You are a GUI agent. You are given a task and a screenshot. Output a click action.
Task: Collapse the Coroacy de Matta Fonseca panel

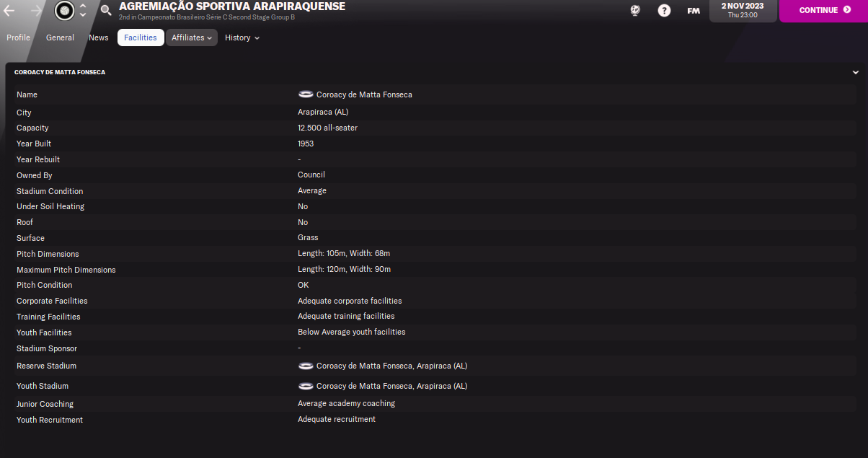tap(856, 73)
